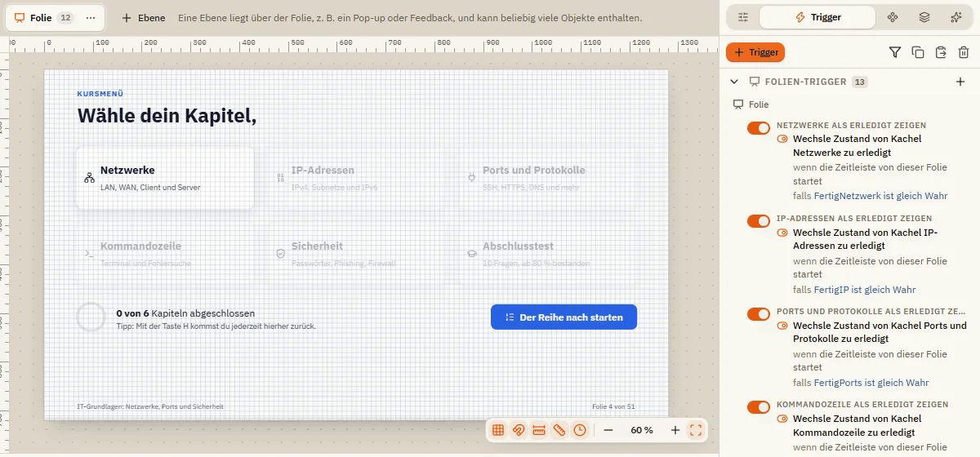
Task: Toggle Kommandozeile als erledigt zeigen trigger switch
Action: 759,407
